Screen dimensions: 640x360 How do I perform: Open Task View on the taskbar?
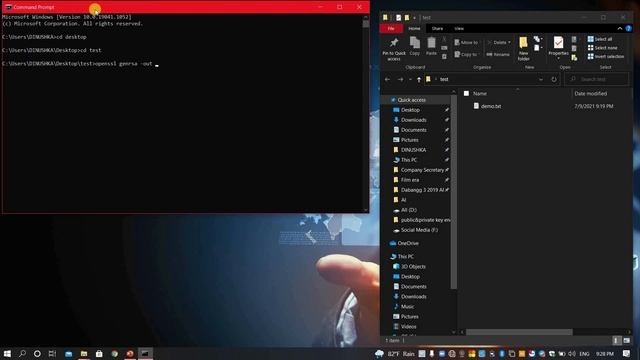(x=52, y=353)
